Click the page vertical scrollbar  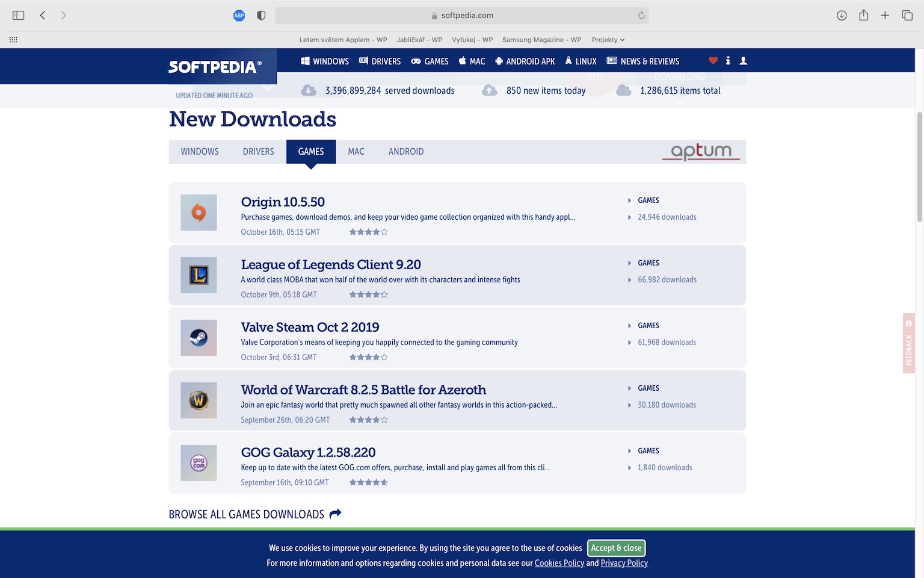pyautogui.click(x=920, y=167)
